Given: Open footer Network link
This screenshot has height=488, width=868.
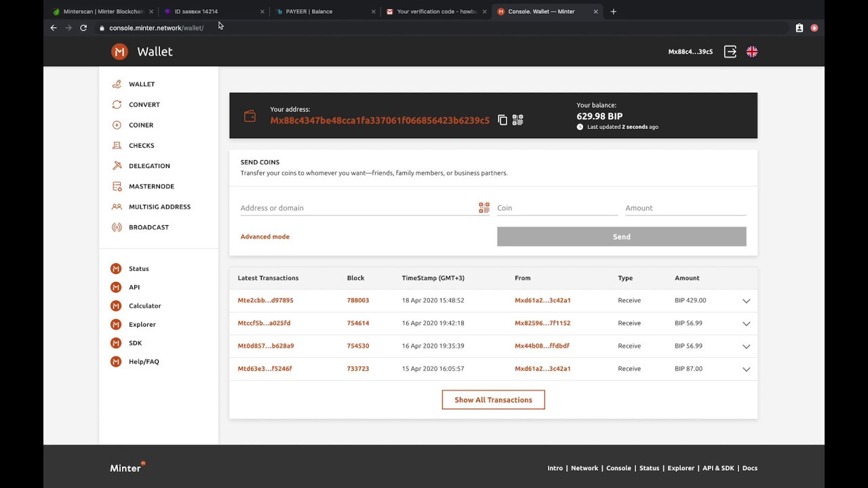Looking at the screenshot, I should coord(585,468).
